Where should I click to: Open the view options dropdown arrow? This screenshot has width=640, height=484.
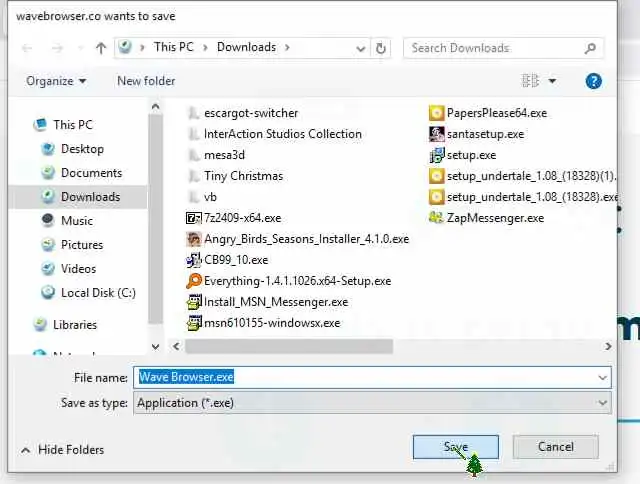coord(552,81)
